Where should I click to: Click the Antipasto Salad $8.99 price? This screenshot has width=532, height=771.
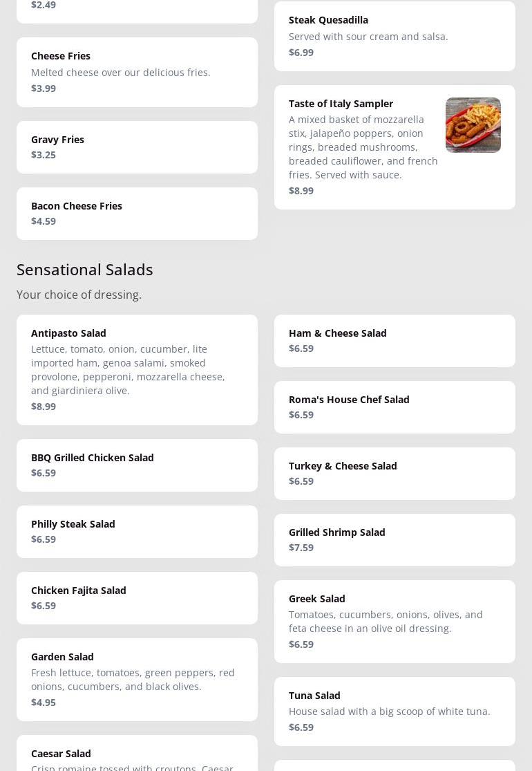coord(44,407)
